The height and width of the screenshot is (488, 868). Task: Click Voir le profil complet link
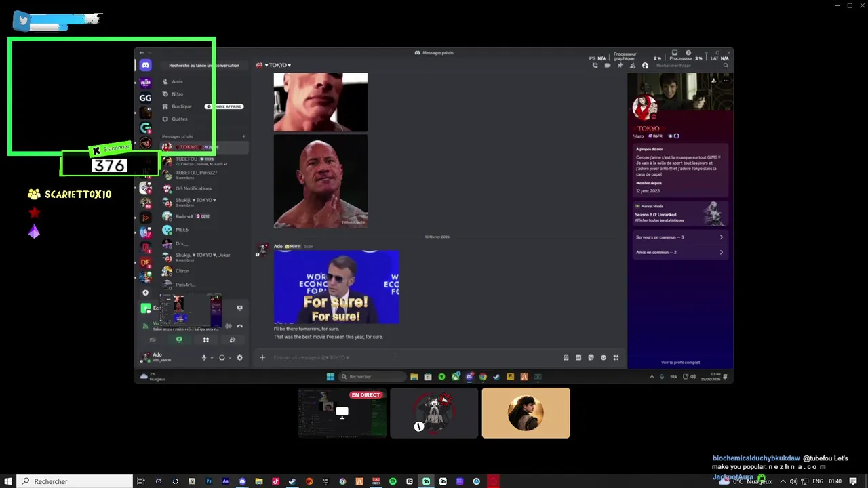(680, 363)
